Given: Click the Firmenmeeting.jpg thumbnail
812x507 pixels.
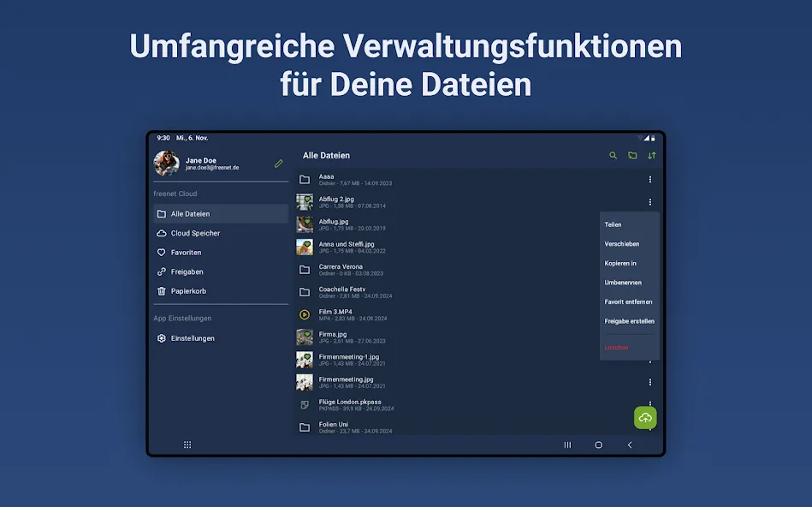Looking at the screenshot, I should click(x=305, y=382).
